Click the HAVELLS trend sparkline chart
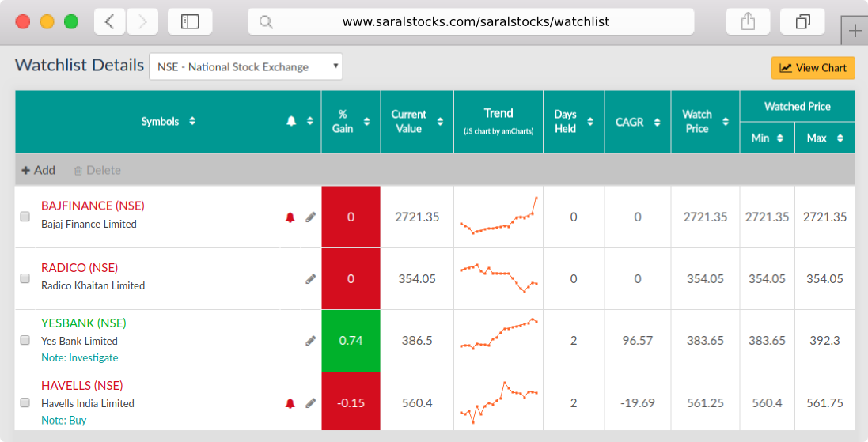Image resolution: width=868 pixels, height=442 pixels. [498, 402]
